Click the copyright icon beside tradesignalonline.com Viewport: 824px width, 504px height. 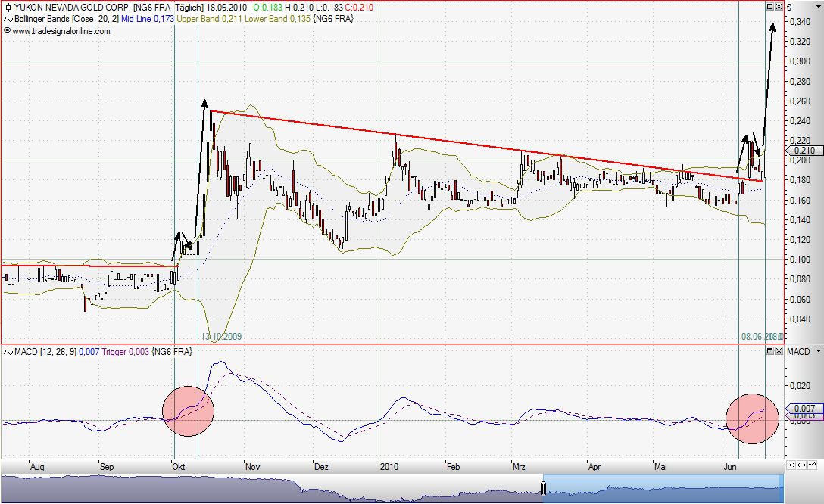7,31
